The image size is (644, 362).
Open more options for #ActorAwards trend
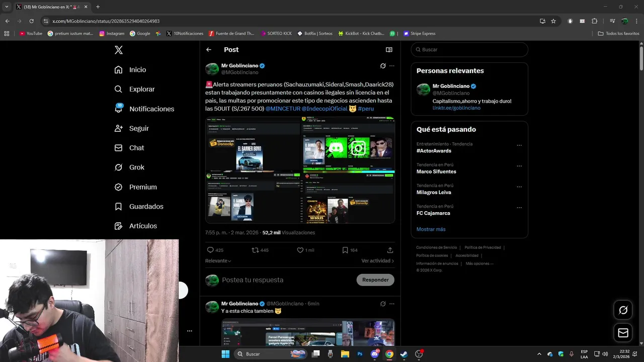pos(519,145)
